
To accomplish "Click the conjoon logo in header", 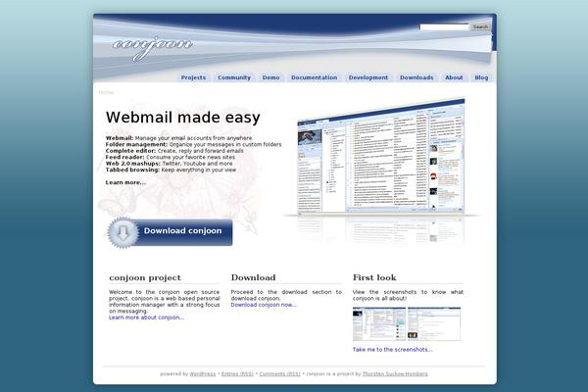I will point(153,47).
